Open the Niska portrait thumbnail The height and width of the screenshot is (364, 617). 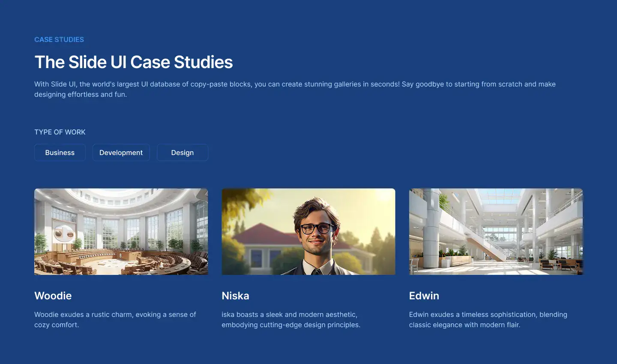pos(308,232)
